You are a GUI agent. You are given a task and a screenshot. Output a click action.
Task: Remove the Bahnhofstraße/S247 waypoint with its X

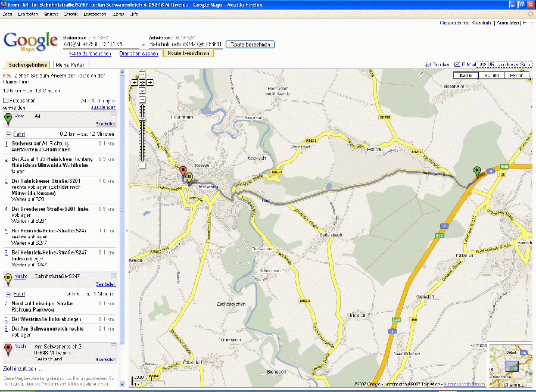point(113,275)
